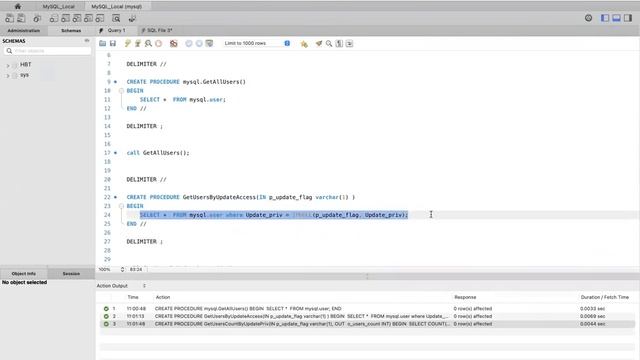Open a SQL script file in new tab
640x360 pixels.
coord(21,18)
